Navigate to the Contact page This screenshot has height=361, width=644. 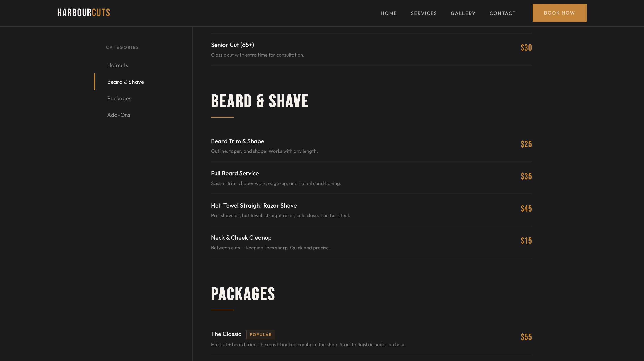tap(502, 13)
